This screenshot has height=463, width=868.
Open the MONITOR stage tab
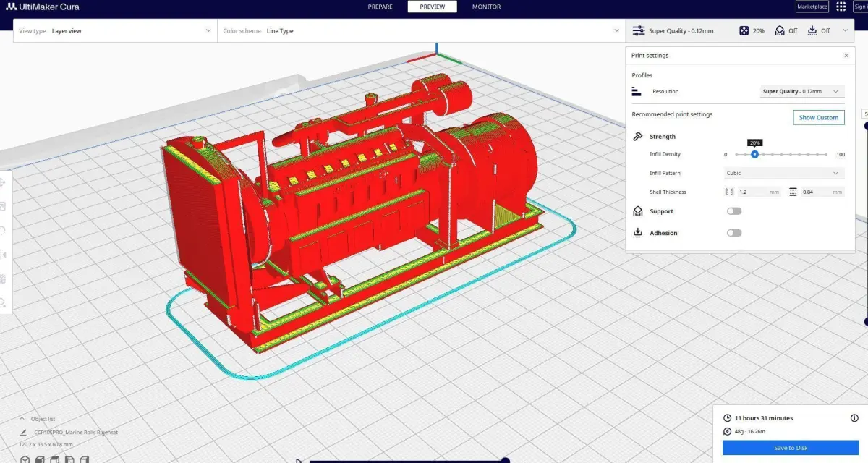pos(486,7)
